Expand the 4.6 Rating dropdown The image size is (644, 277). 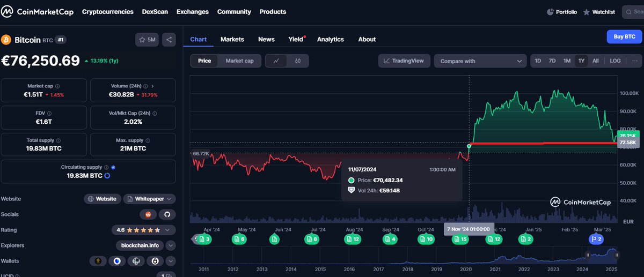(143, 230)
